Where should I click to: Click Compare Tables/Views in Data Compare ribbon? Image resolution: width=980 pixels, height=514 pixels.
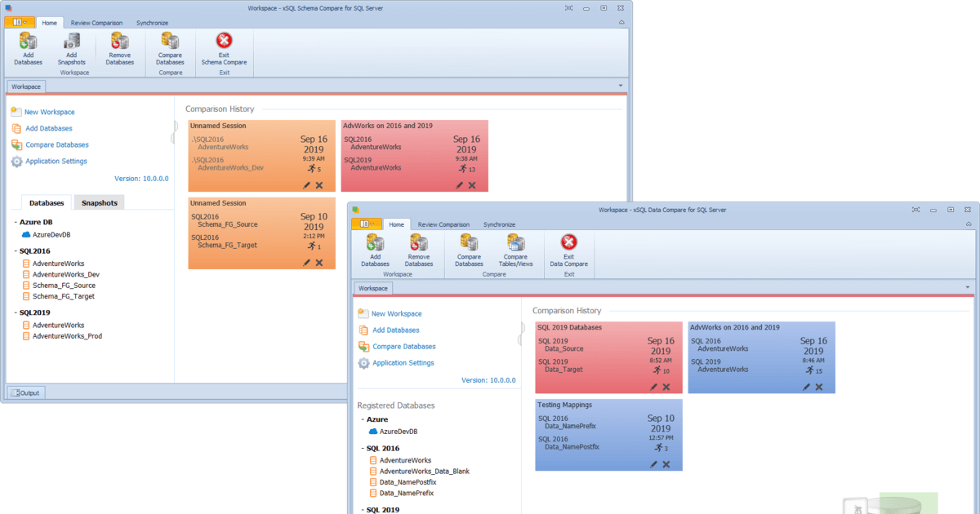click(x=515, y=250)
